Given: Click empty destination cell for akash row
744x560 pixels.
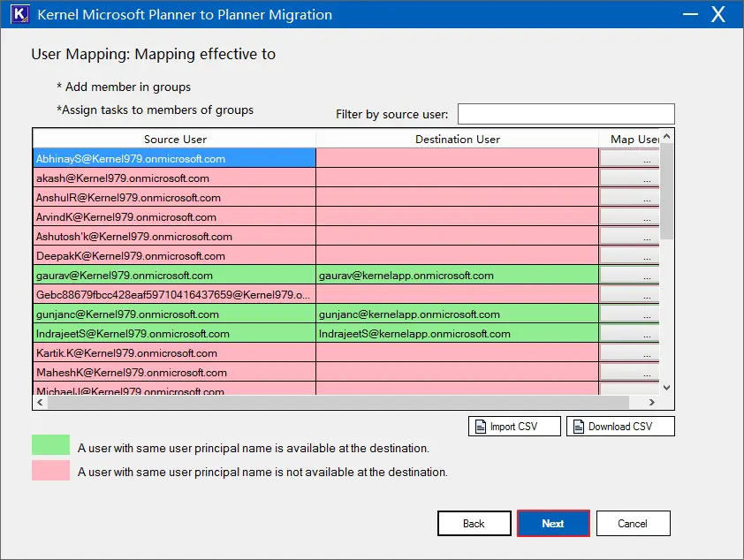Looking at the screenshot, I should pyautogui.click(x=458, y=178).
